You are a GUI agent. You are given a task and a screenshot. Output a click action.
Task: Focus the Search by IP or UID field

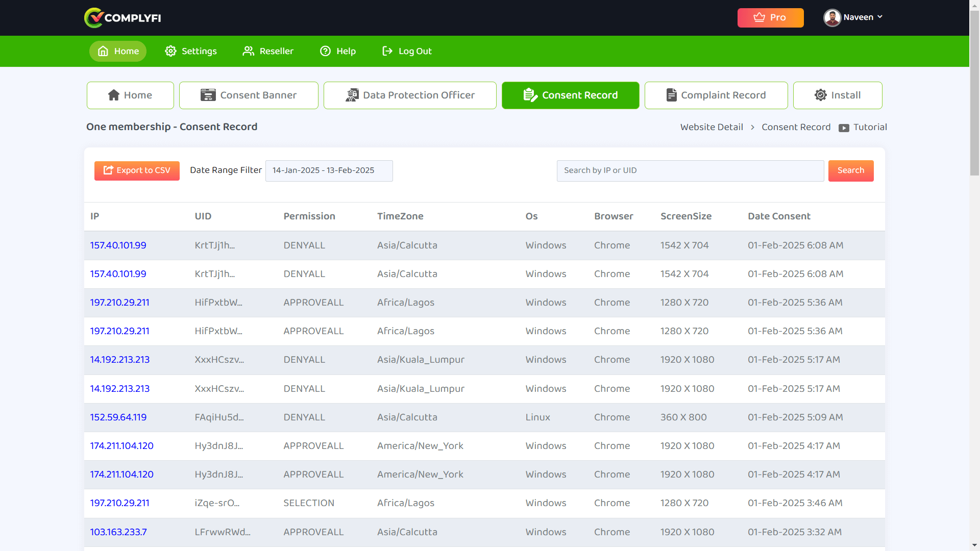click(690, 170)
